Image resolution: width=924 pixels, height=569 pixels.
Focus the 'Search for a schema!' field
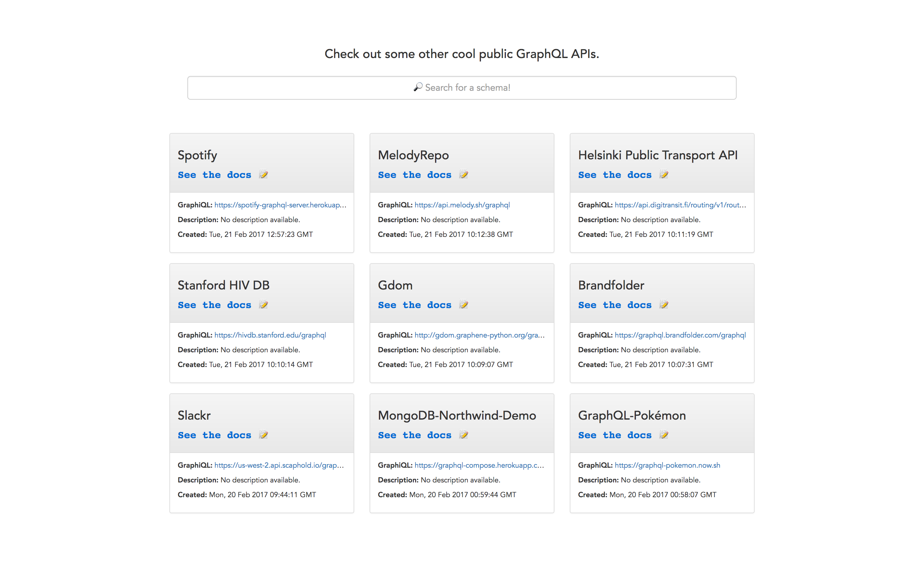pyautogui.click(x=462, y=88)
